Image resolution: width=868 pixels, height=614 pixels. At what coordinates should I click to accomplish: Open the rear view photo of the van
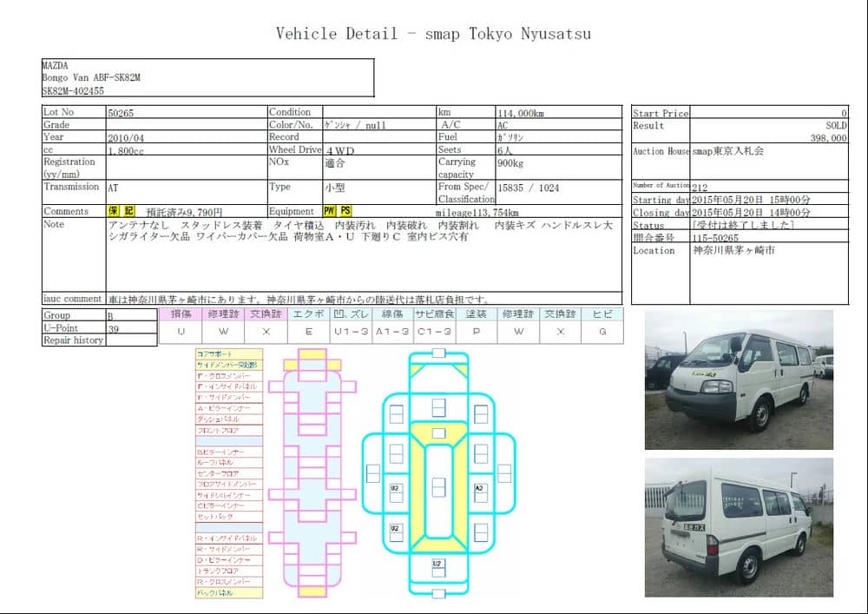[739, 527]
